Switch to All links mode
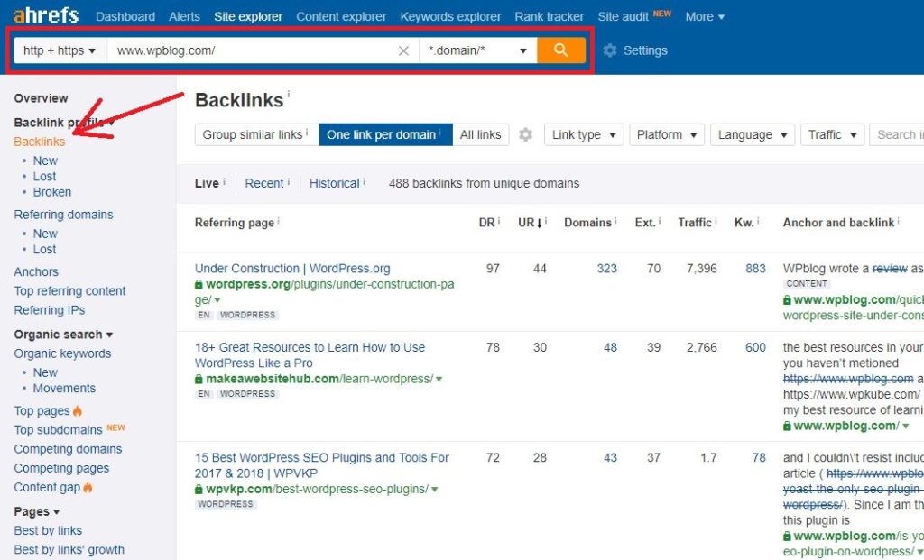924x560 pixels. (480, 134)
